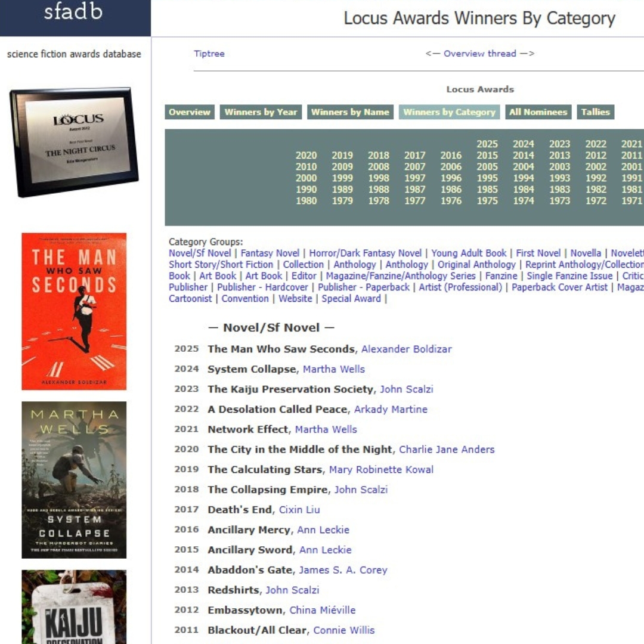Select year 1984 in year grid
Image resolution: width=644 pixels, height=644 pixels.
pyautogui.click(x=524, y=190)
